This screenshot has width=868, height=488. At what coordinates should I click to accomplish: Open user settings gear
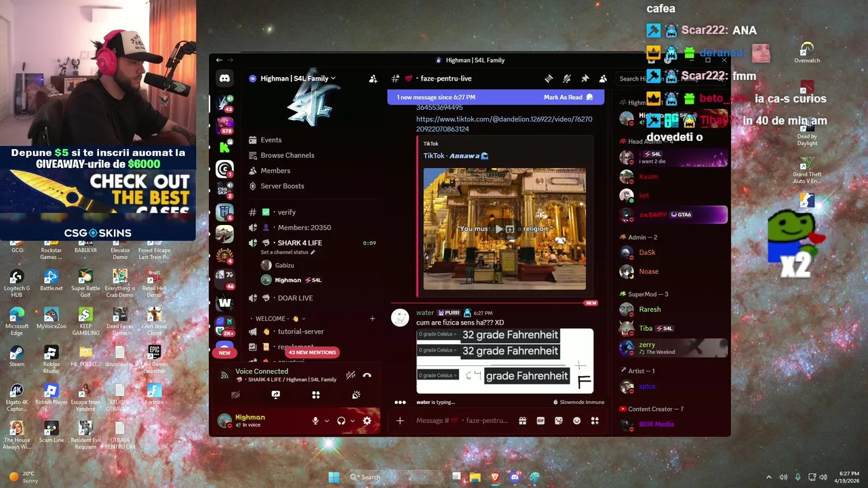[x=367, y=421]
